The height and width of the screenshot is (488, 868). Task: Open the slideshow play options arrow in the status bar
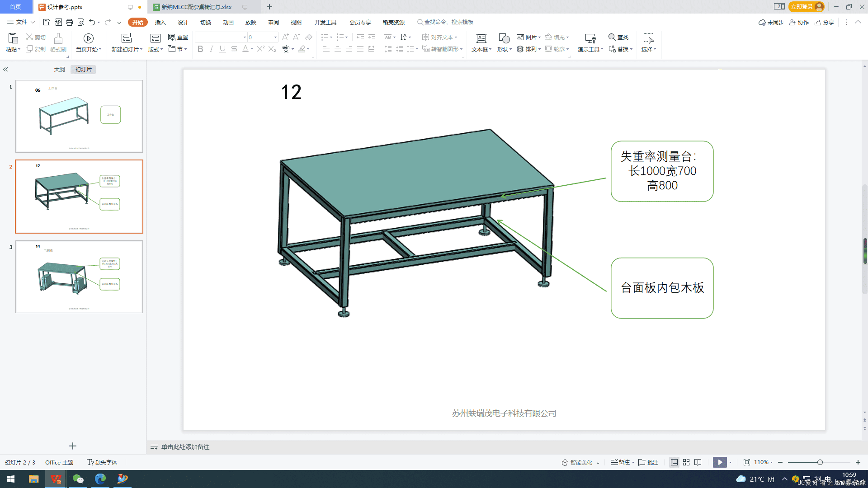[x=730, y=462]
